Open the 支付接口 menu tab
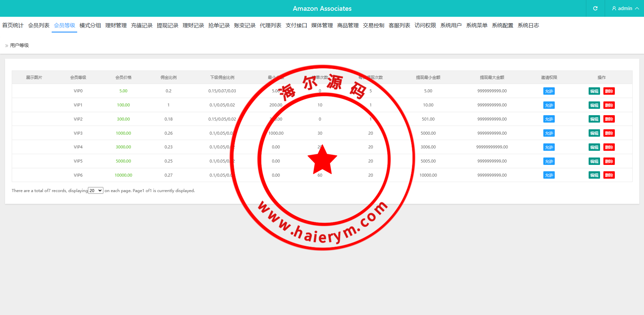 pyautogui.click(x=296, y=26)
